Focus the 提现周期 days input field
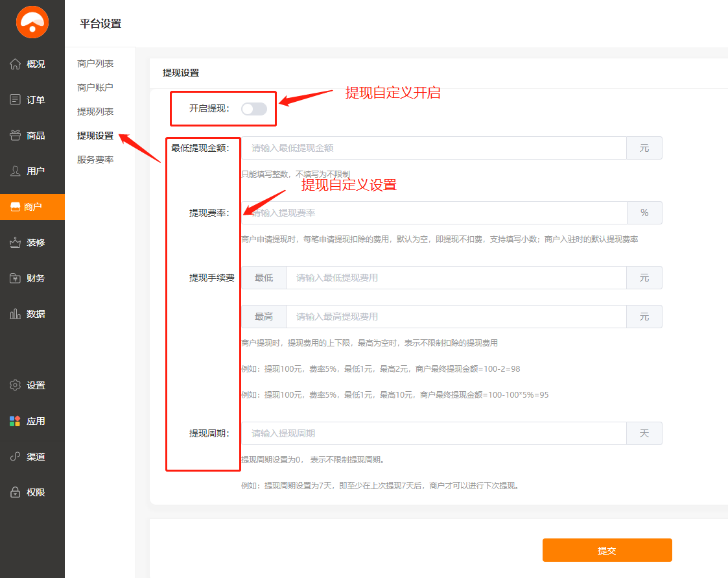 click(433, 433)
